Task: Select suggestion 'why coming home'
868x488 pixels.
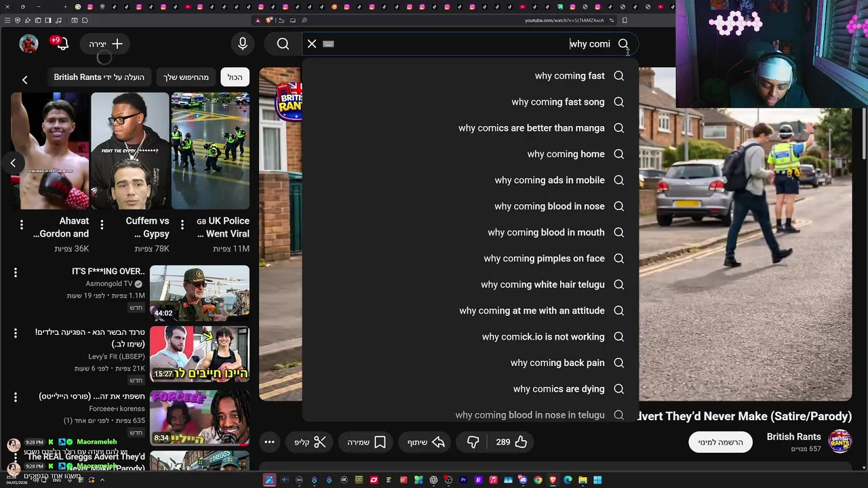Action: tap(470, 154)
